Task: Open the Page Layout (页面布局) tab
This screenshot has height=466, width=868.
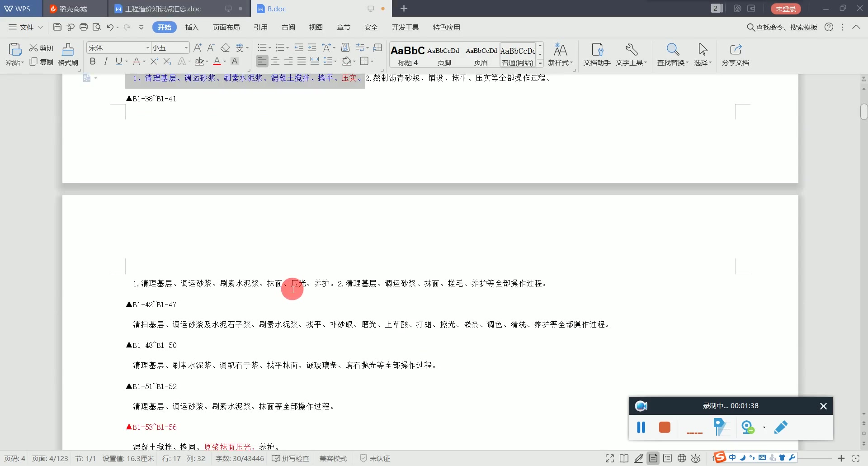Action: (x=226, y=27)
